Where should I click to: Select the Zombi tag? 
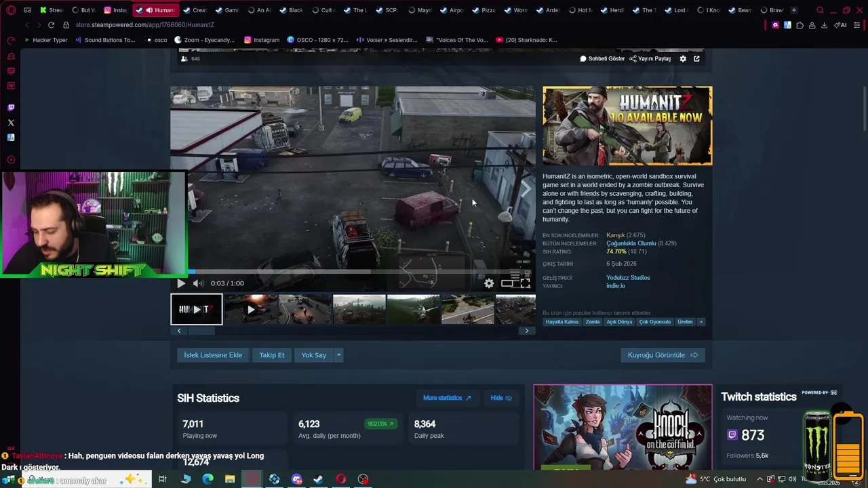click(593, 322)
